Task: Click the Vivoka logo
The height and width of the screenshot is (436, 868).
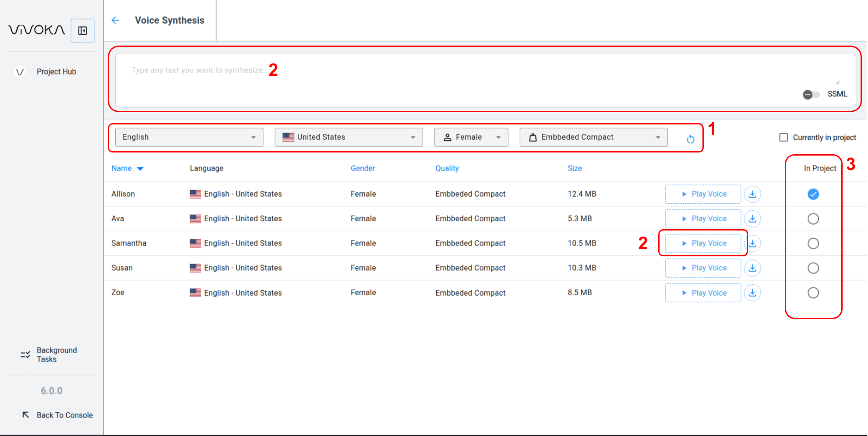Action: point(37,30)
